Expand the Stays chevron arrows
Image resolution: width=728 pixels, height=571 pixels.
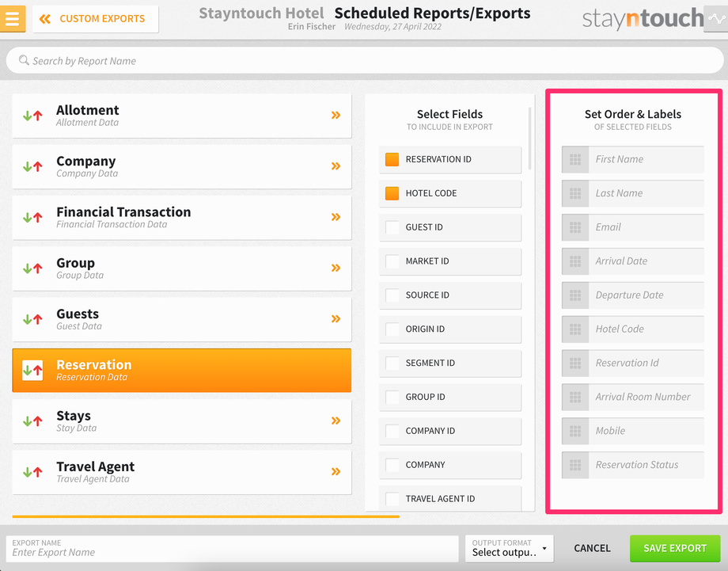coord(336,421)
